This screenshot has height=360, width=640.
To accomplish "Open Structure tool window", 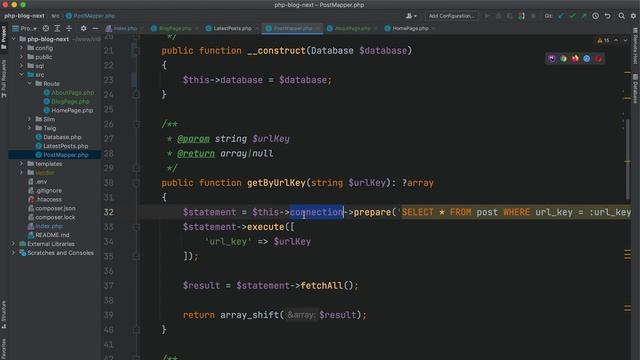I will pos(4,314).
